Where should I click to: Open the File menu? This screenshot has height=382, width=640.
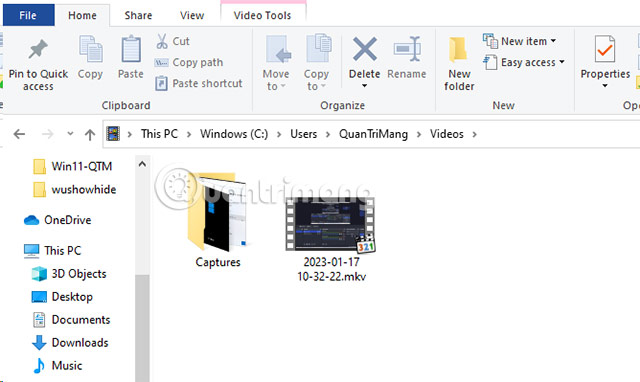pyautogui.click(x=28, y=15)
